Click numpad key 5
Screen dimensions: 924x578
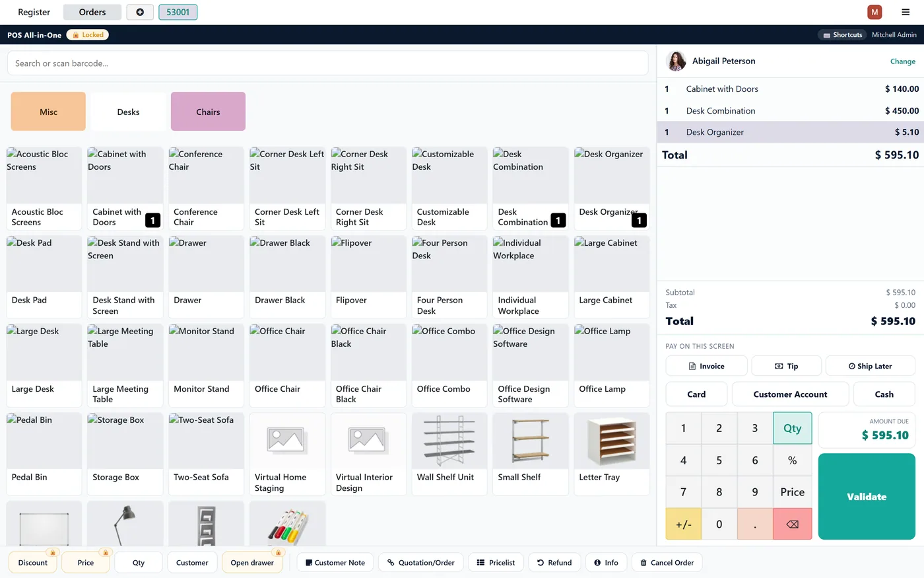pyautogui.click(x=719, y=460)
